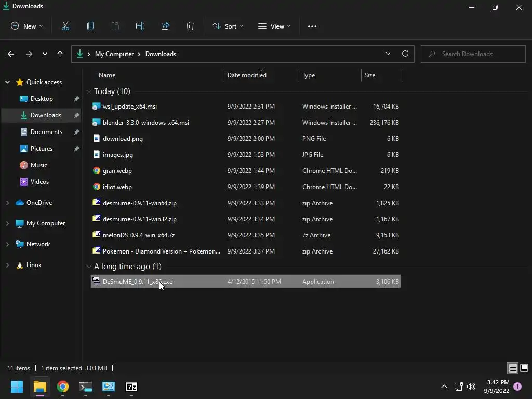Viewport: 532px width, 399px height.
Task: Open the See more three-dots menu
Action: coord(312,26)
